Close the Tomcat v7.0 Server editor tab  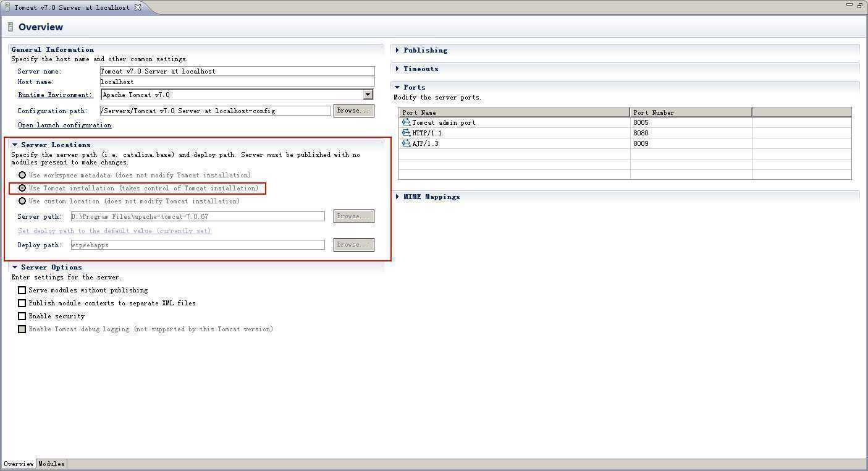[x=138, y=7]
